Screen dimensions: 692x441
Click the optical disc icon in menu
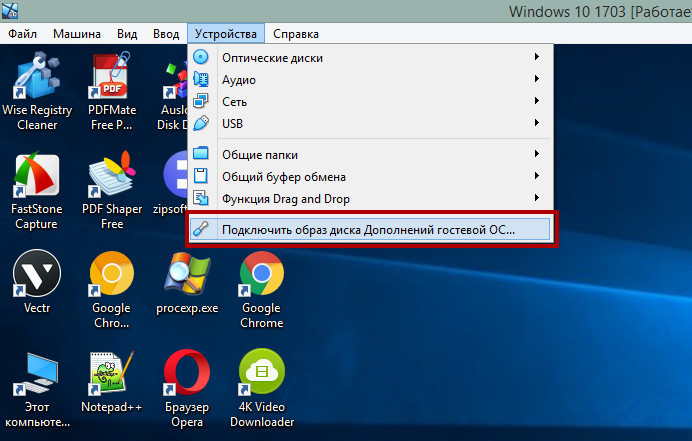click(x=201, y=57)
